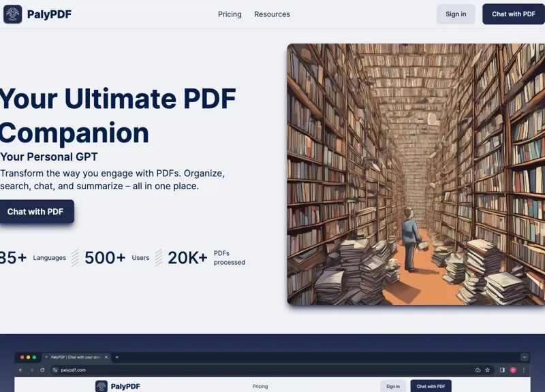The image size is (545, 392).
Task: Click the browser forward arrow icon
Action: [32, 370]
